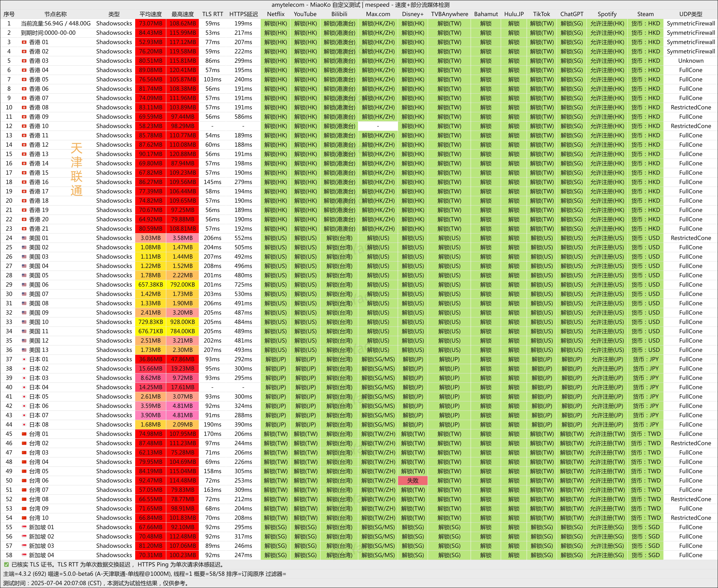Viewport: 718px width, 588px height.
Task: Click the Netflix column header
Action: click(276, 14)
